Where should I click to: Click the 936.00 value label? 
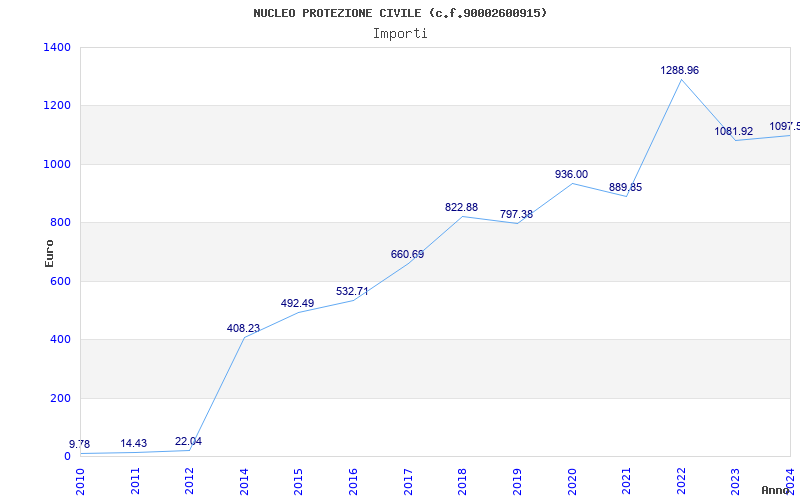pos(571,175)
